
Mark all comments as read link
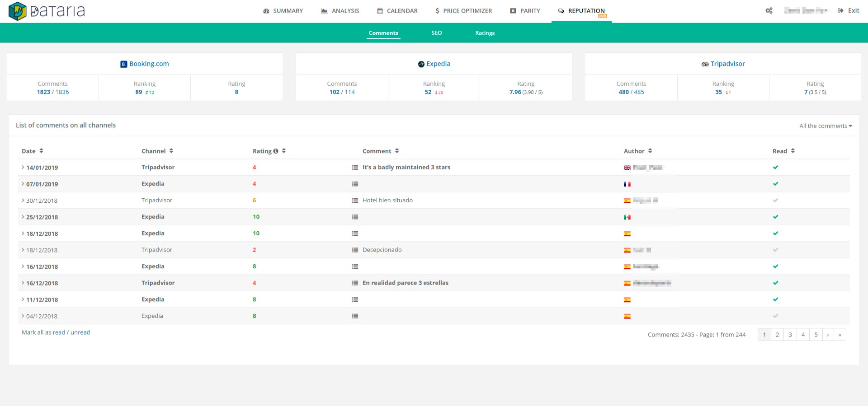coord(59,332)
